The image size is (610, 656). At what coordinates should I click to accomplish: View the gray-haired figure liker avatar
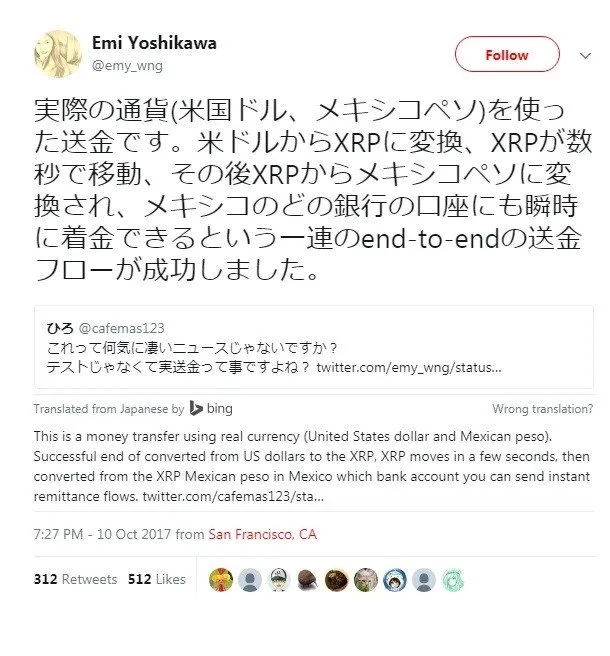pyautogui.click(x=366, y=580)
